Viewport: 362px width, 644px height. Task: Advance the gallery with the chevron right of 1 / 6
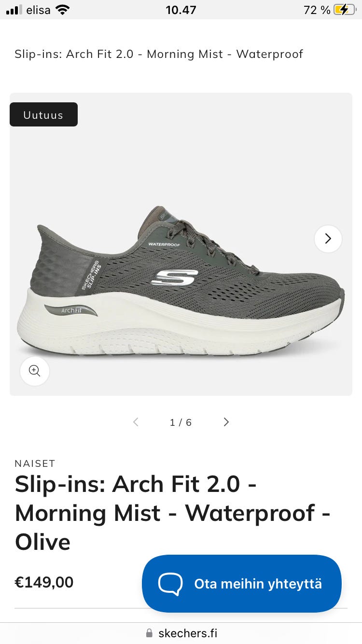[x=226, y=422]
